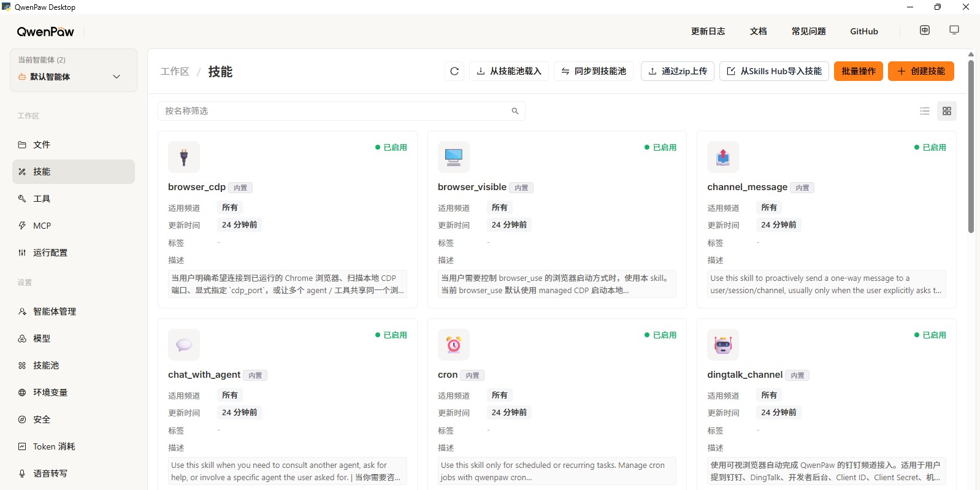Click the theme display icon in header
980x490 pixels.
pyautogui.click(x=954, y=30)
